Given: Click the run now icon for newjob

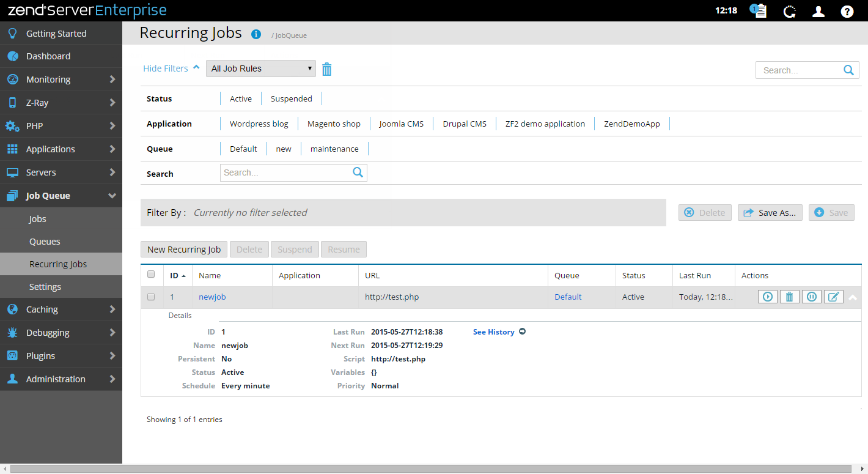Looking at the screenshot, I should [768, 297].
